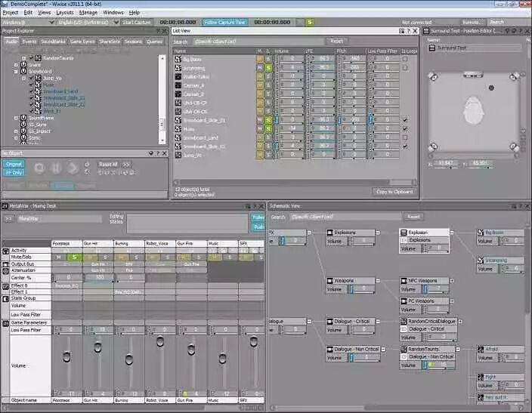
Task: Solo the Footsteps channel in Mixing Desk
Action: pyautogui.click(x=74, y=257)
